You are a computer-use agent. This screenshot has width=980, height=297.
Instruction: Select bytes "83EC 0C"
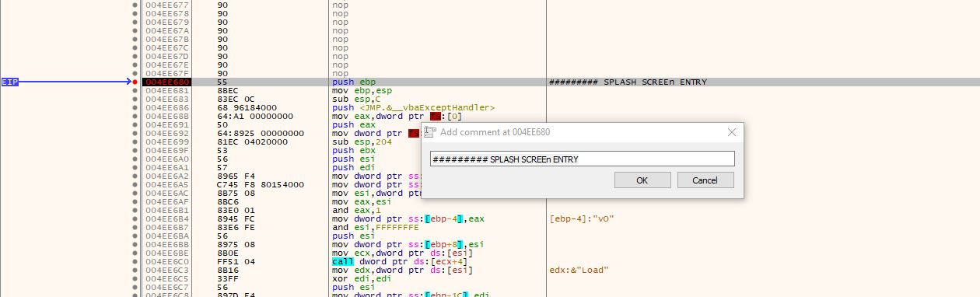click(x=235, y=99)
